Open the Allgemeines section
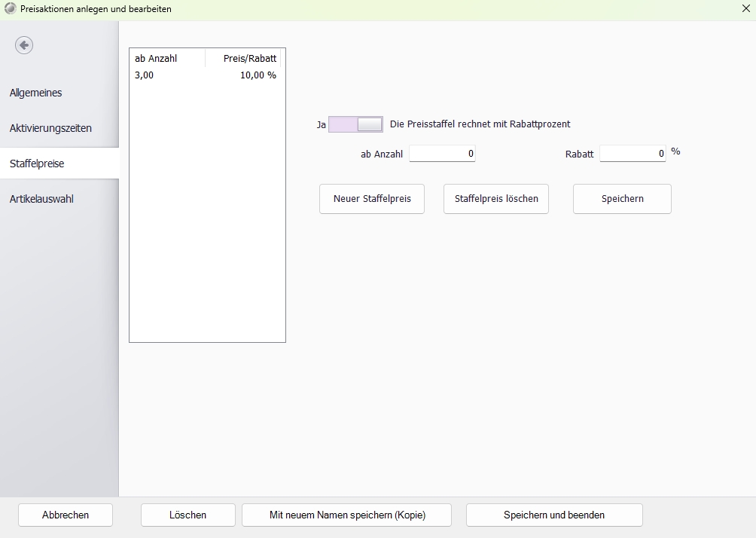 [36, 93]
